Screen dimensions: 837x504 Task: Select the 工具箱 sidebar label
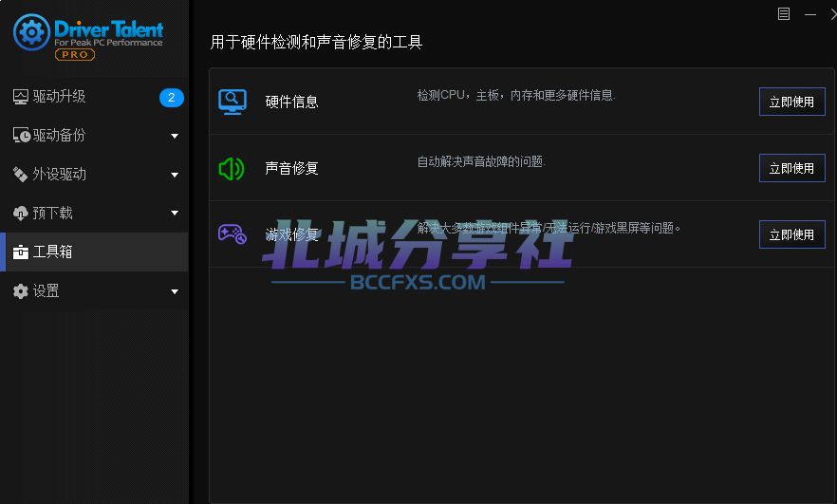[53, 252]
